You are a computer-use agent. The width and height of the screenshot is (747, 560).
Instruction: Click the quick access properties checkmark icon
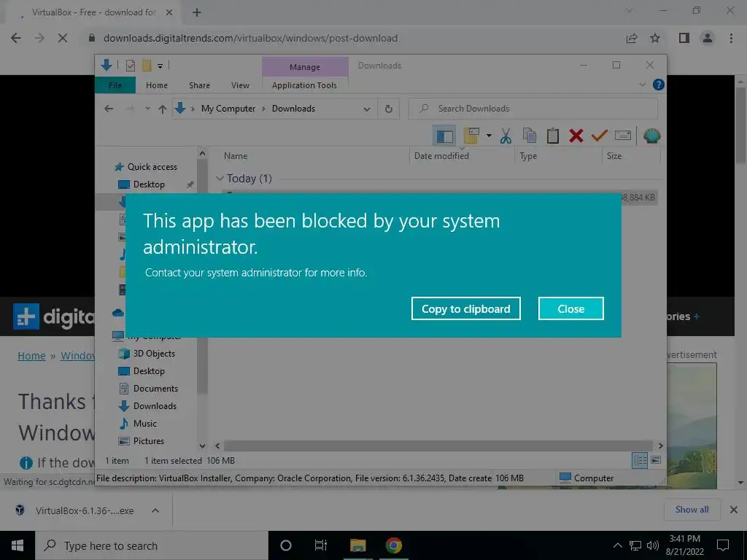(130, 66)
